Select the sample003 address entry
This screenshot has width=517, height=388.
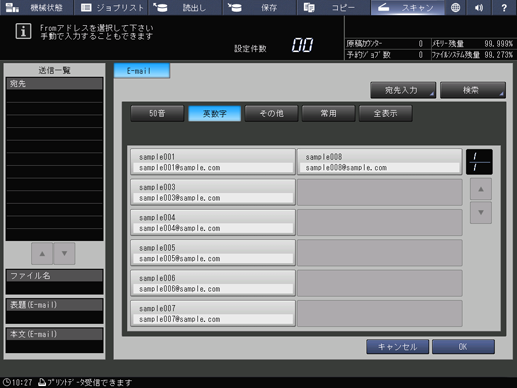coord(213,192)
